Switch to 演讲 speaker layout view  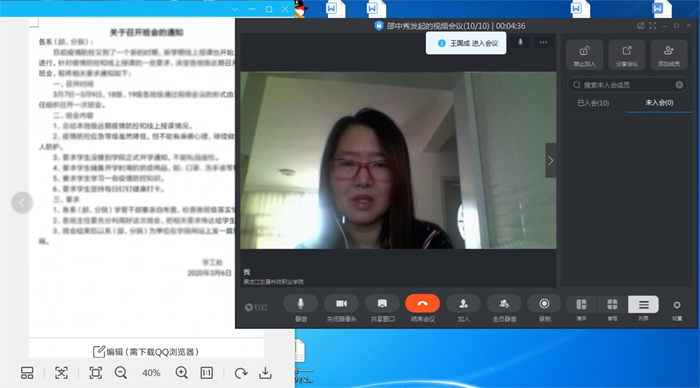pos(581,305)
